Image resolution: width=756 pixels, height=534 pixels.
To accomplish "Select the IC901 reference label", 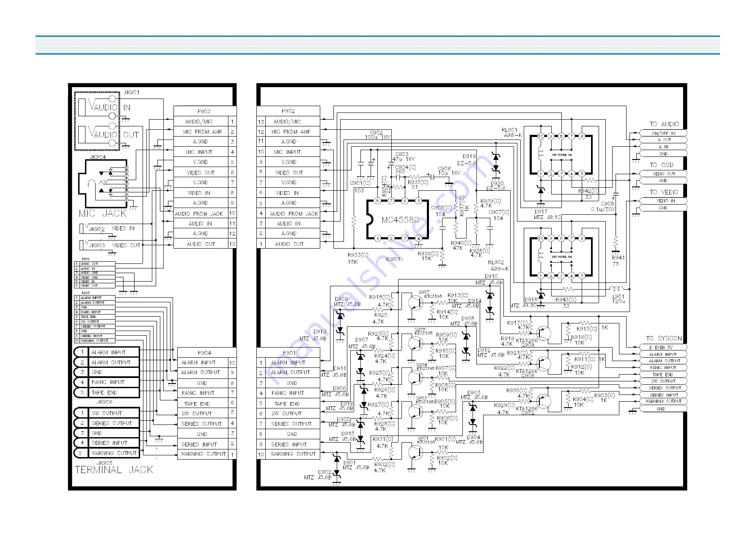I will [x=393, y=259].
